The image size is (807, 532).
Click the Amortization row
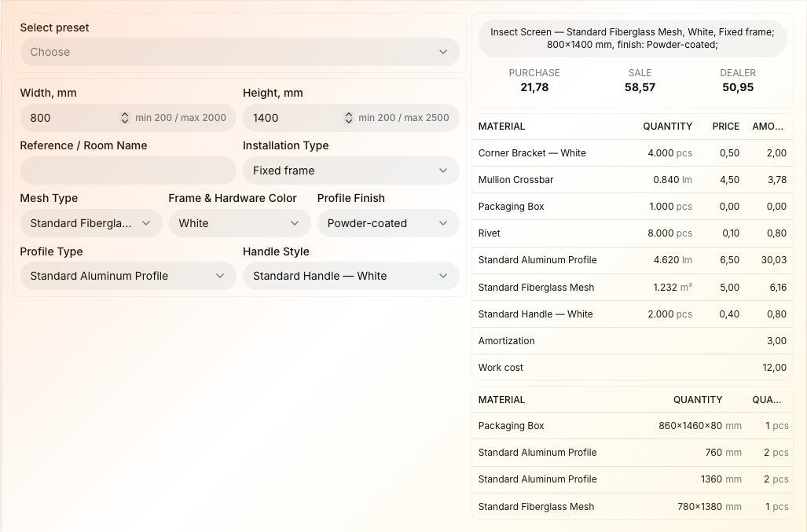click(632, 340)
